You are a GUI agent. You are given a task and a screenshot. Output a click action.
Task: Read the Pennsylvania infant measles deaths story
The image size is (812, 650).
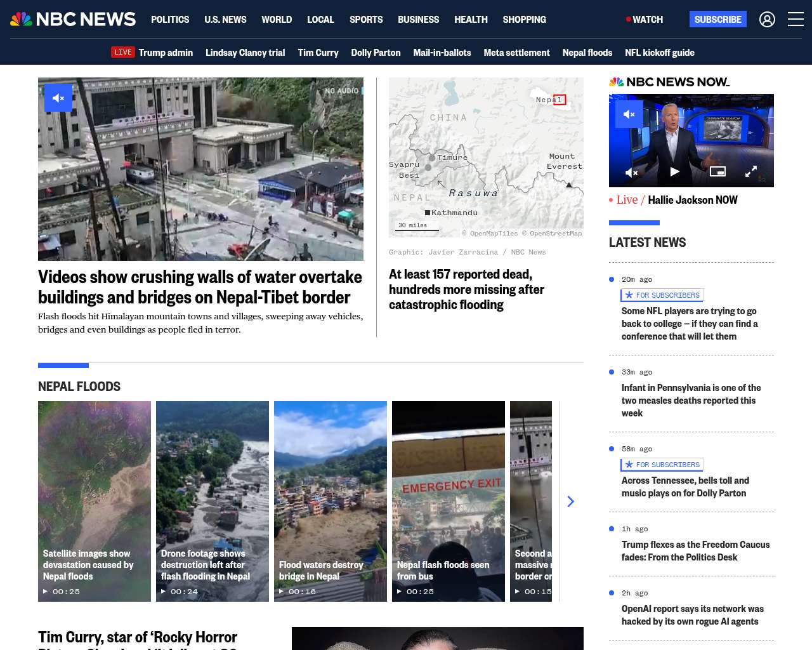point(691,401)
